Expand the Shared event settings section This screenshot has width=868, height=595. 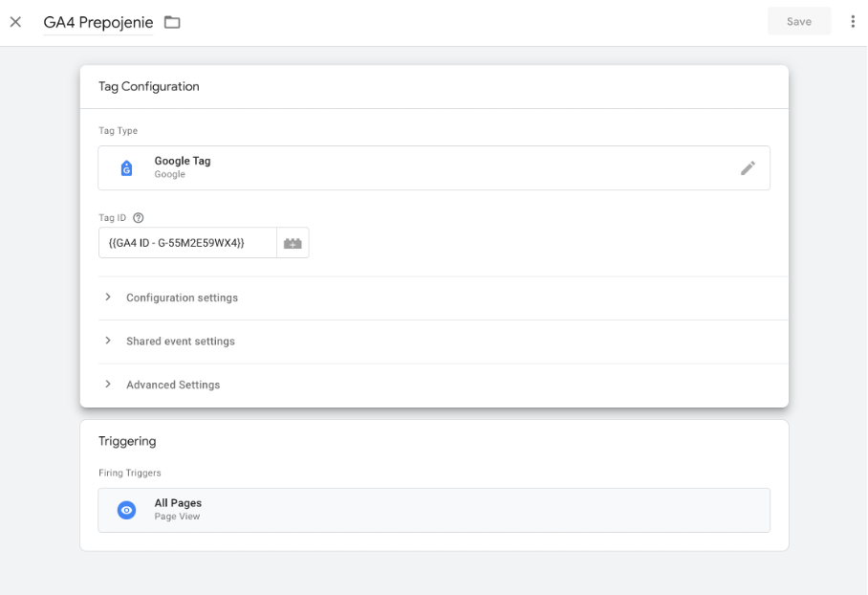[180, 342]
